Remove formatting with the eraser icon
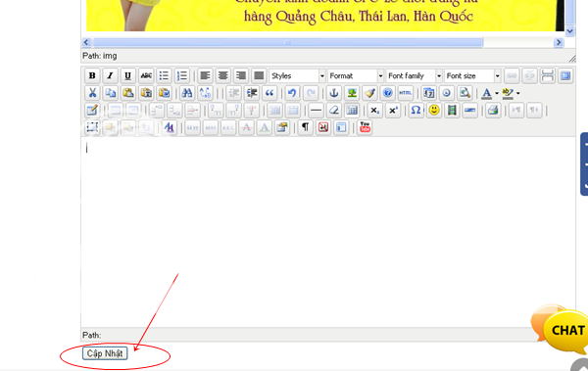588x371 pixels. pos(334,111)
